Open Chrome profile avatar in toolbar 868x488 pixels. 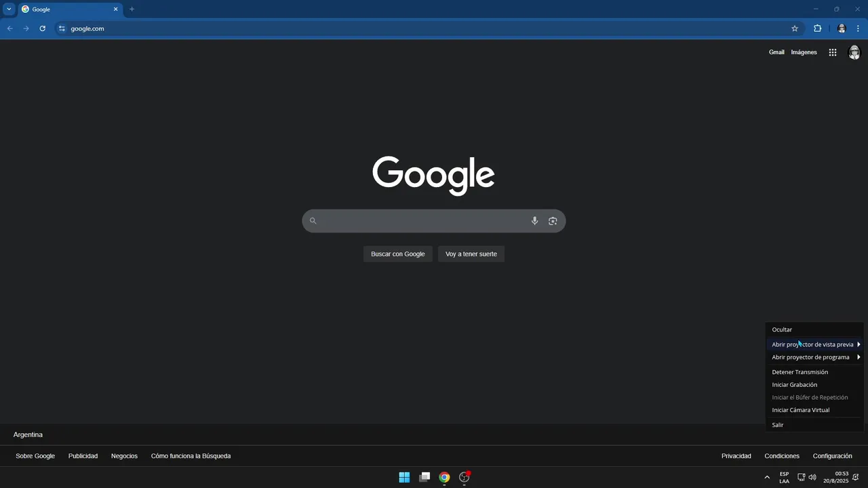pyautogui.click(x=842, y=28)
